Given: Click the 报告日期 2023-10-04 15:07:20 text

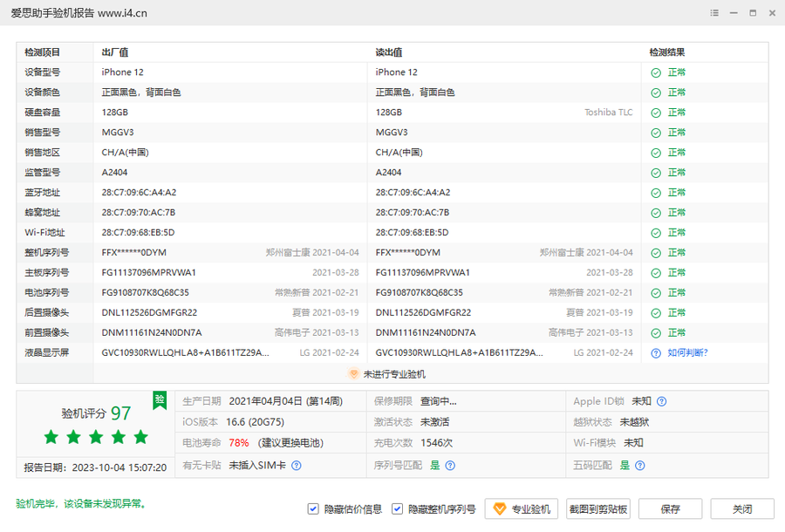Looking at the screenshot, I should pyautogui.click(x=95, y=468).
